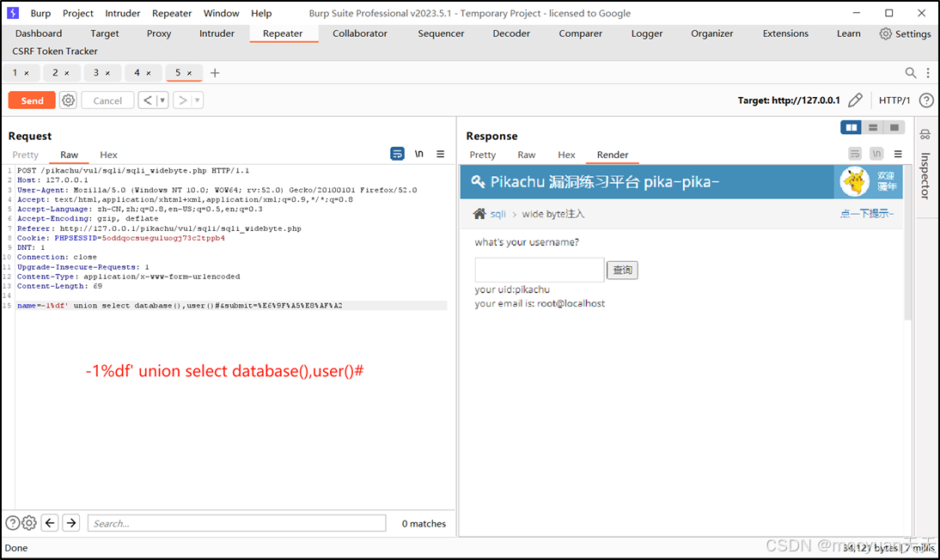The width and height of the screenshot is (940, 560).
Task: Close Repeater tab 3
Action: (x=108, y=73)
